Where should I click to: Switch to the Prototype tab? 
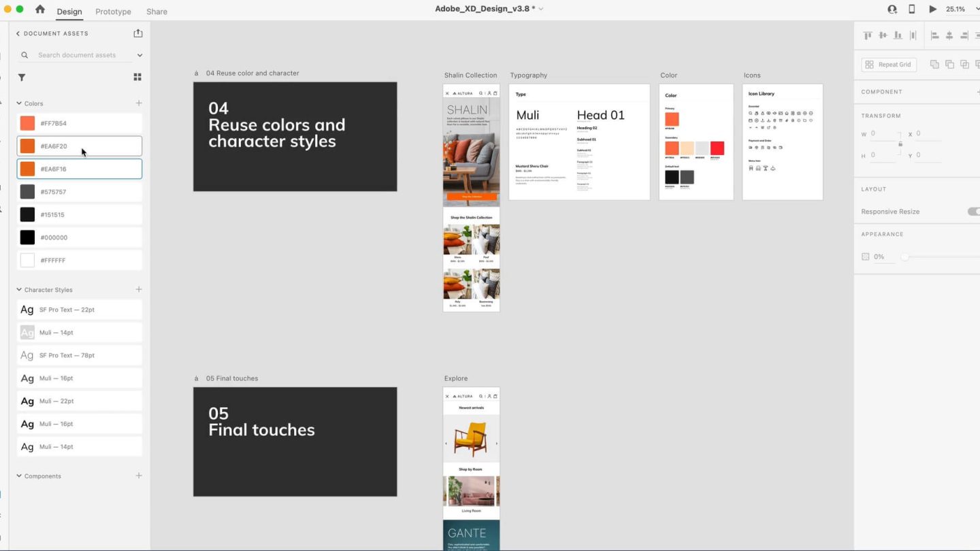[113, 12]
